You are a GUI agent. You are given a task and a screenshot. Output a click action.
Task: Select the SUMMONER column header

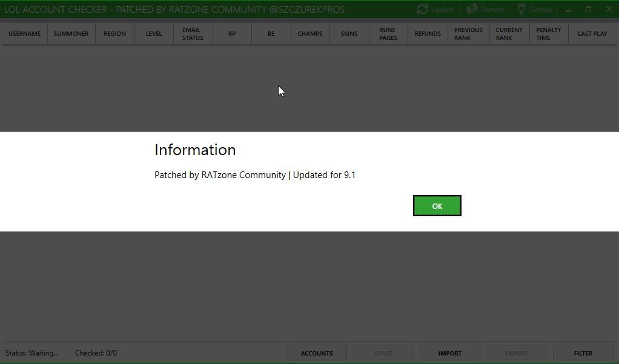(71, 34)
